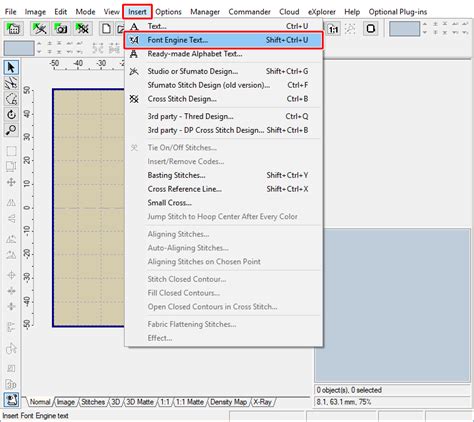Screen dimensions: 474x422
Task: Click the mirror triangle icon in the sidebar
Action: point(11,202)
